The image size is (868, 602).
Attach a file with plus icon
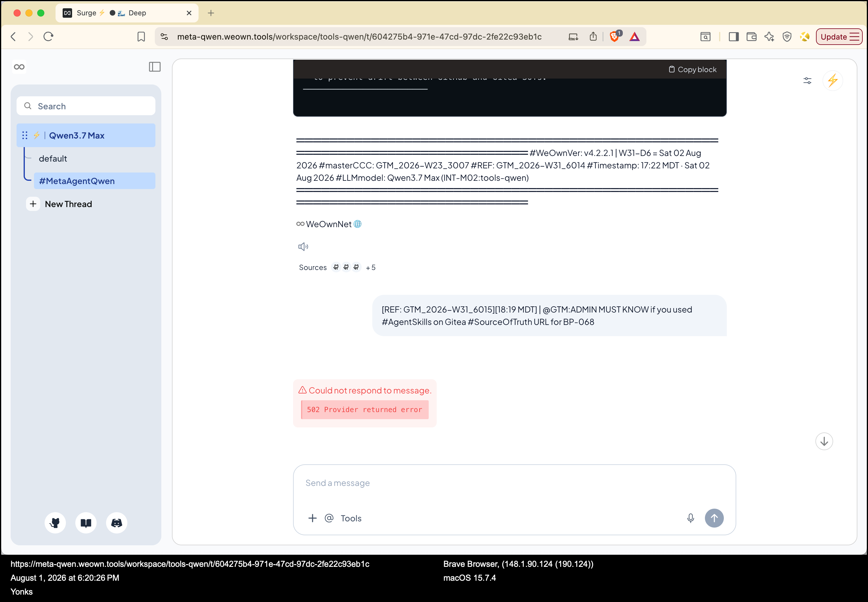tap(312, 518)
